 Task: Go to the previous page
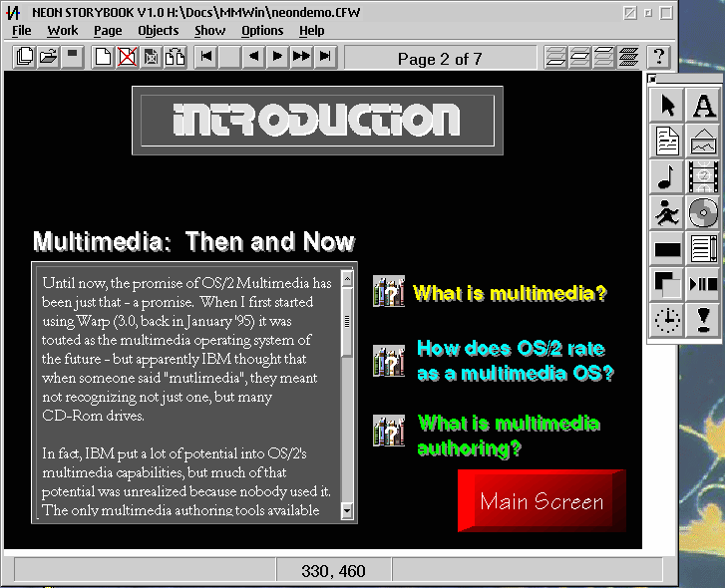253,57
